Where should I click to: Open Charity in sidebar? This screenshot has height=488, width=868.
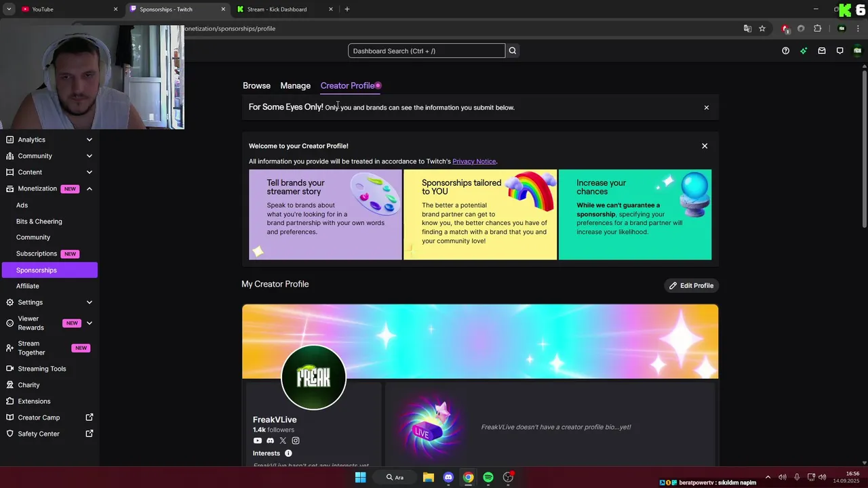tap(49, 385)
